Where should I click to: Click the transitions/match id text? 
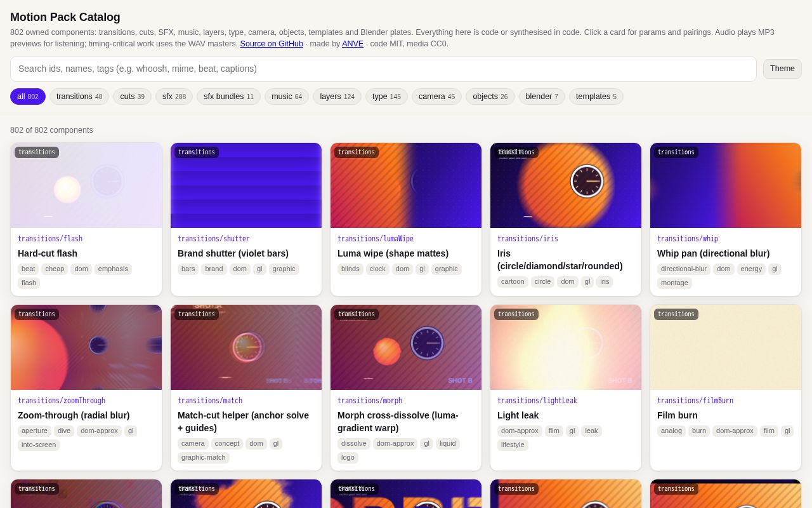[210, 401]
